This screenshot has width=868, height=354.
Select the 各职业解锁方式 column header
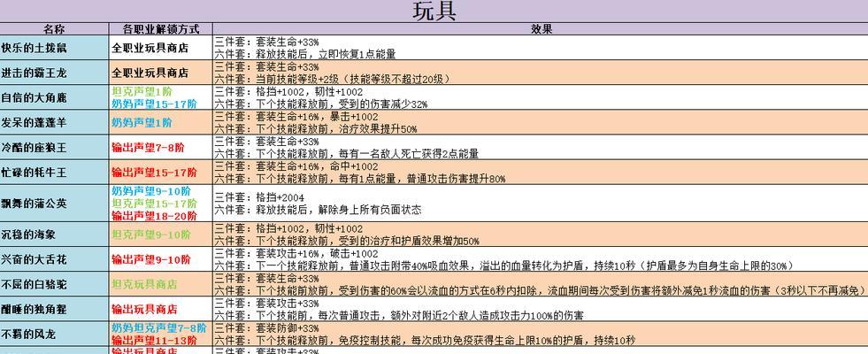[160, 29]
